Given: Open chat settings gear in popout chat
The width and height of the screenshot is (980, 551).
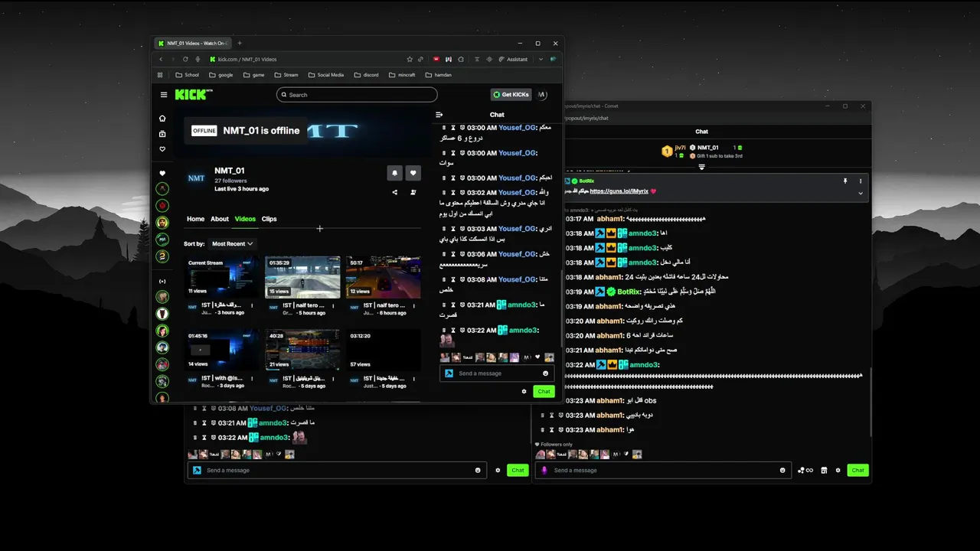Looking at the screenshot, I should [838, 470].
